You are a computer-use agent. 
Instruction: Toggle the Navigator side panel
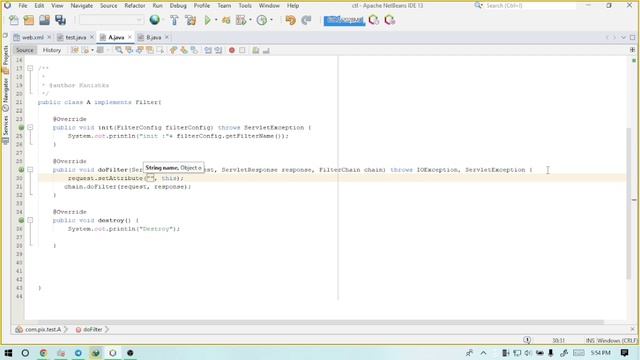click(x=5, y=95)
